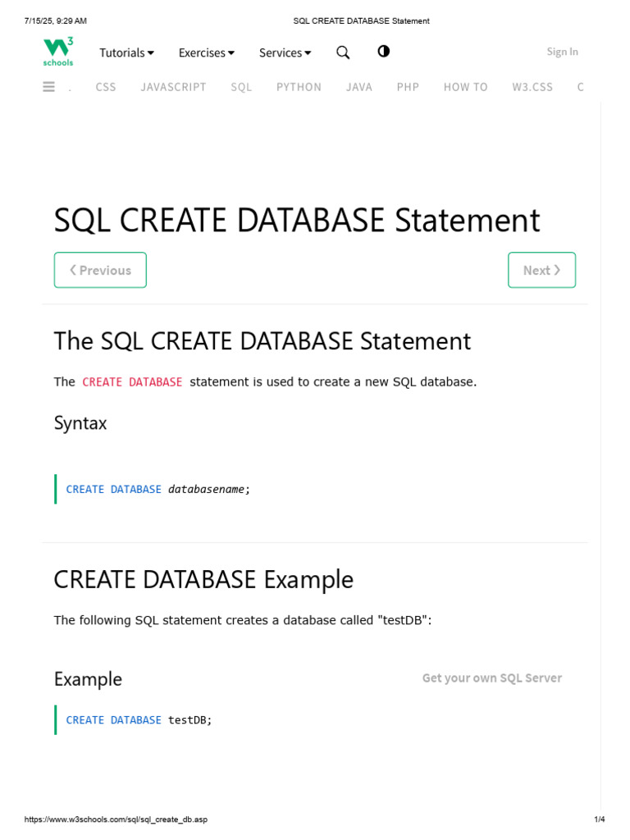The image size is (630, 840).
Task: Open the HOW TO section
Action: click(x=465, y=87)
